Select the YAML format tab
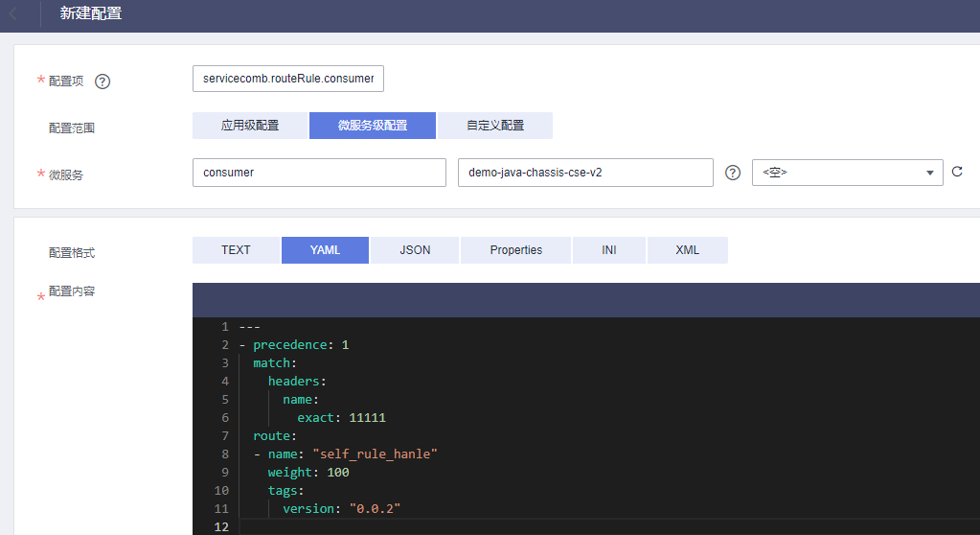The width and height of the screenshot is (980, 535). coord(325,250)
